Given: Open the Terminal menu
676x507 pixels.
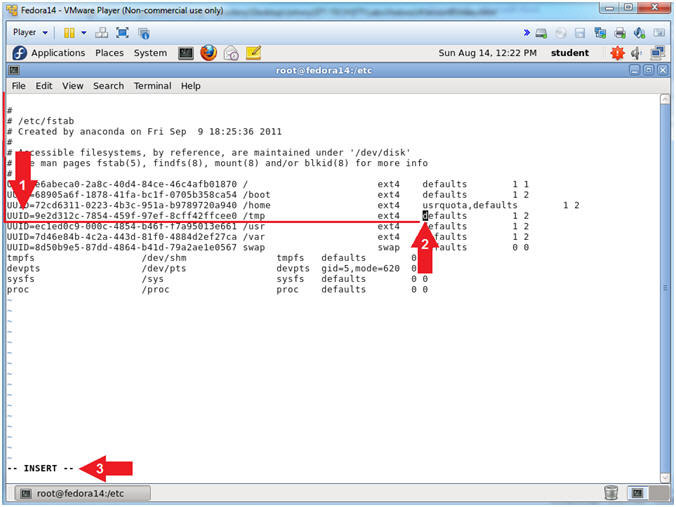Looking at the screenshot, I should [153, 86].
